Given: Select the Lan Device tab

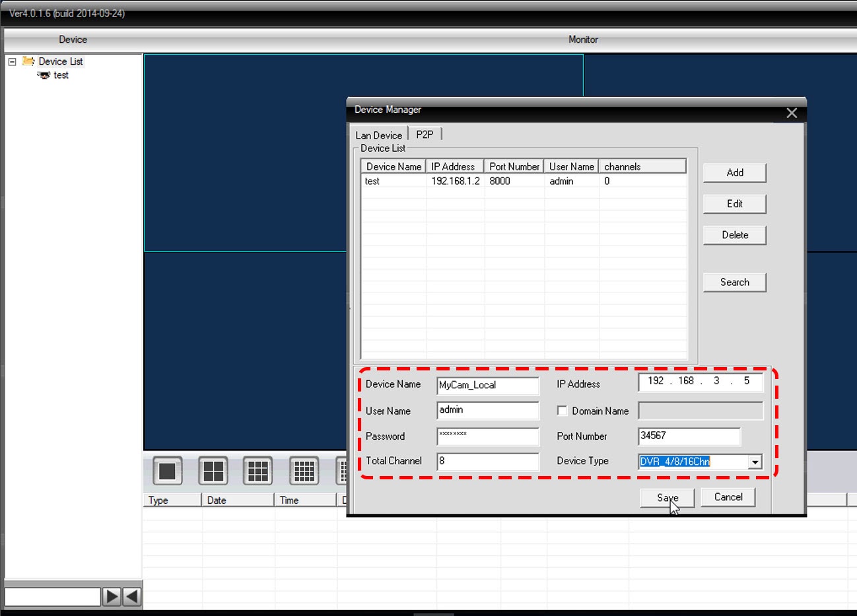Looking at the screenshot, I should 379,134.
